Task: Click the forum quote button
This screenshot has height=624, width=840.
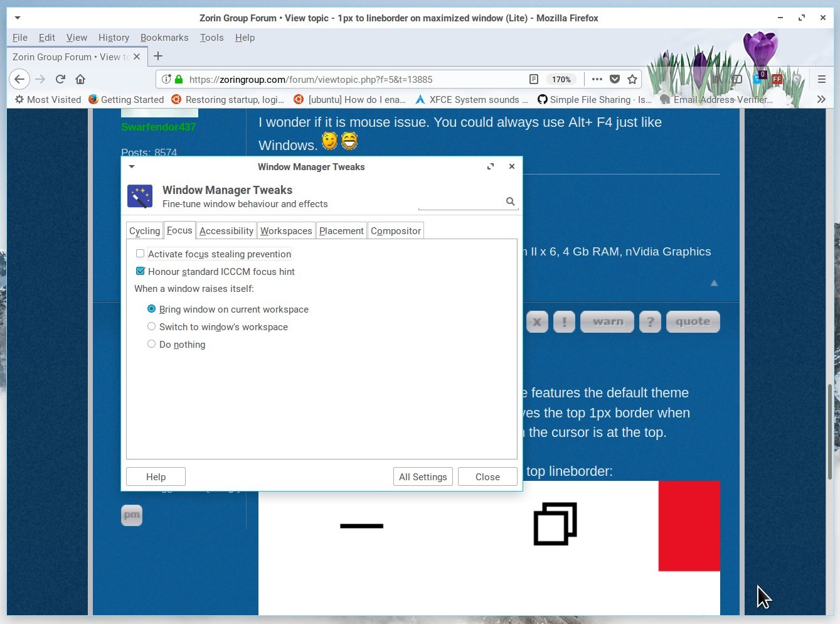Action: coord(693,321)
